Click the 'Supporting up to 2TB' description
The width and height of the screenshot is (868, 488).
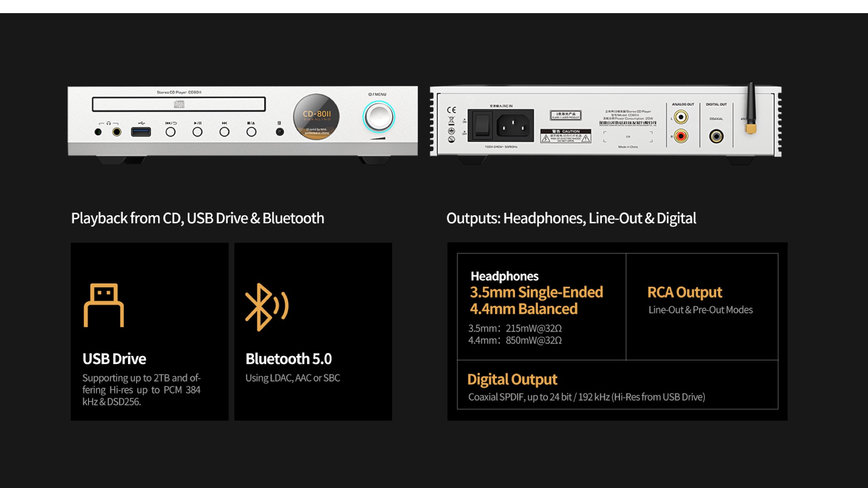click(142, 390)
